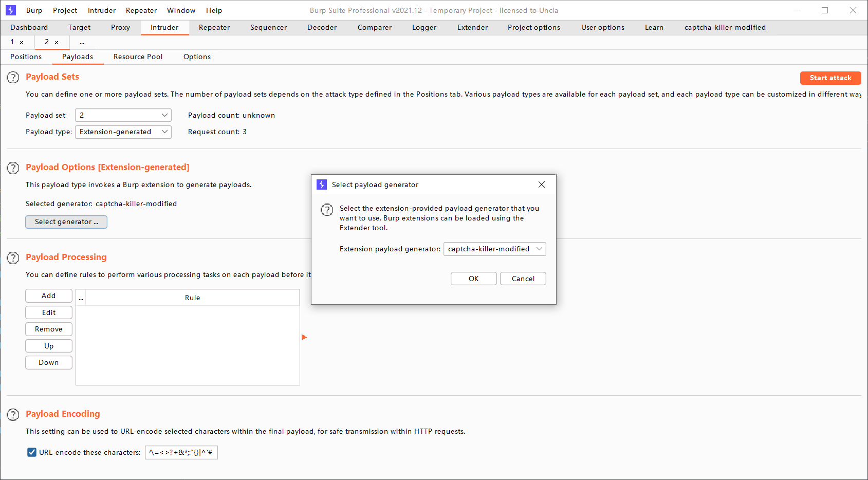Viewport: 868px width, 480px height.
Task: Toggle URL-encode these characters checkbox
Action: 32,452
